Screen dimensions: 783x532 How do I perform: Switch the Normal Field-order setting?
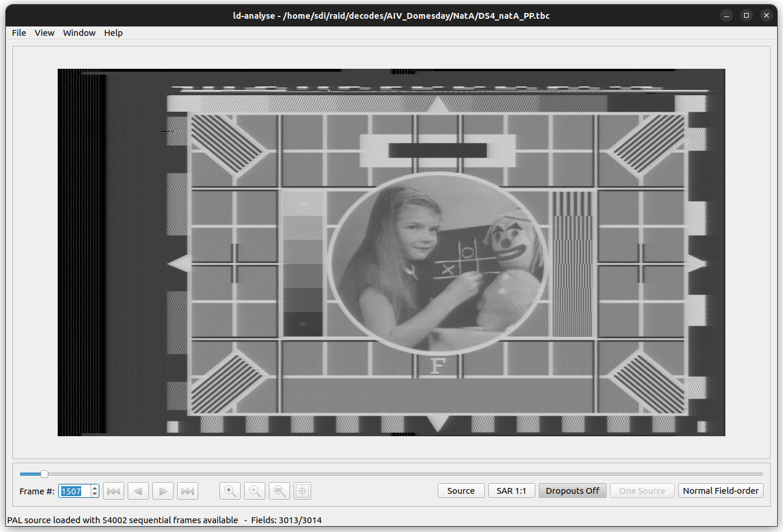coord(720,491)
